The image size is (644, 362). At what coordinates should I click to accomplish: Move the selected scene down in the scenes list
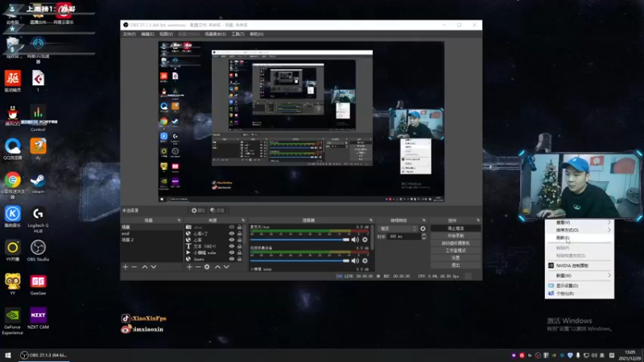tap(154, 267)
